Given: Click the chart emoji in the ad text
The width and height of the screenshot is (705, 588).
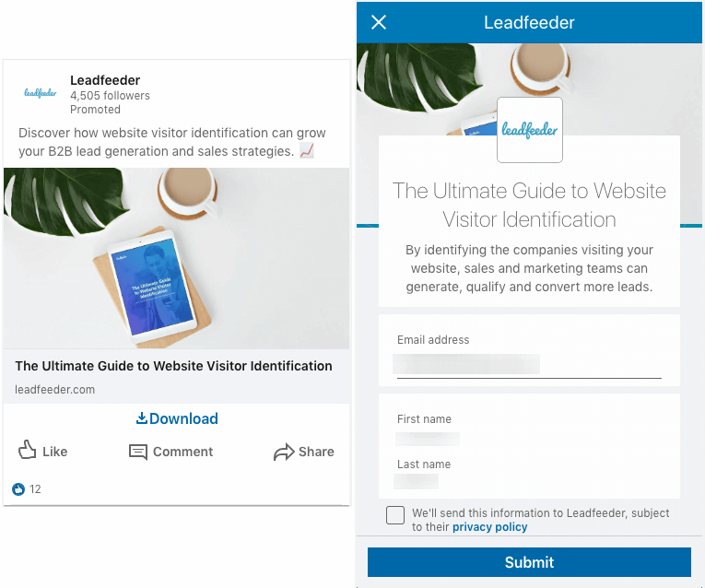Looking at the screenshot, I should coord(307,150).
